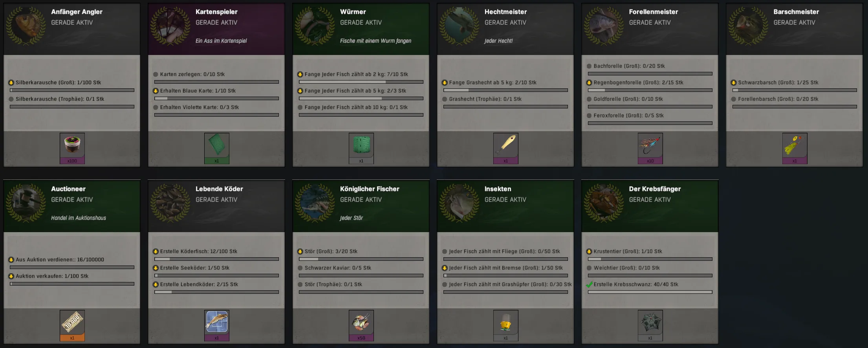Screen dimensions: 868x348
Task: Select the green card reward under Kartenspieler
Action: pos(217,148)
